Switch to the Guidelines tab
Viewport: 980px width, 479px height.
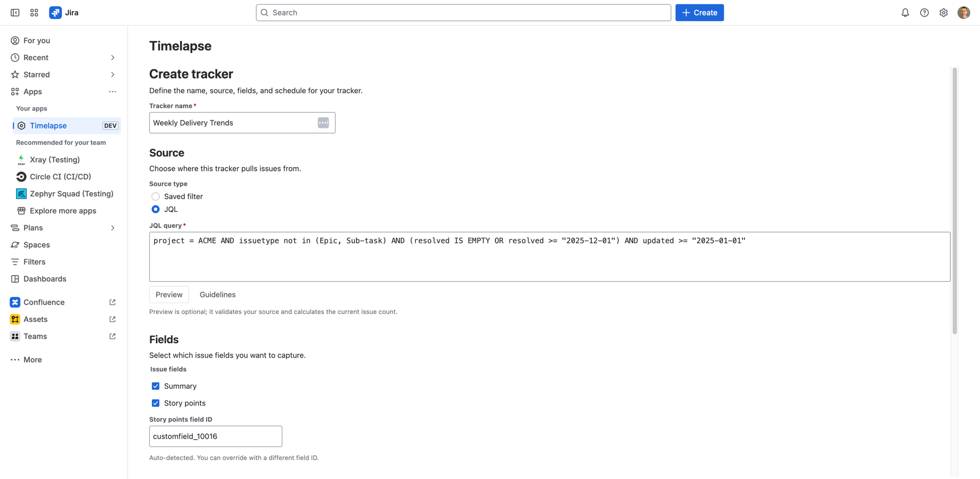pos(217,294)
